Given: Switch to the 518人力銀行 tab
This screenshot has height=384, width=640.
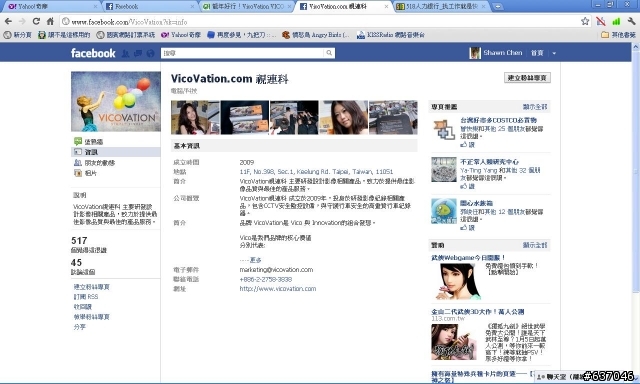Looking at the screenshot, I should tap(442, 7).
